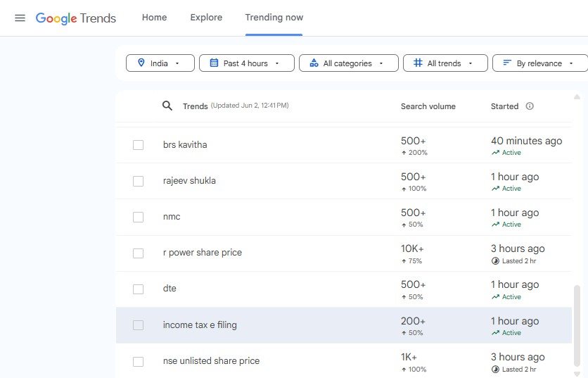The image size is (588, 378).
Task: Open the nse unlisted share price trend
Action: (211, 361)
